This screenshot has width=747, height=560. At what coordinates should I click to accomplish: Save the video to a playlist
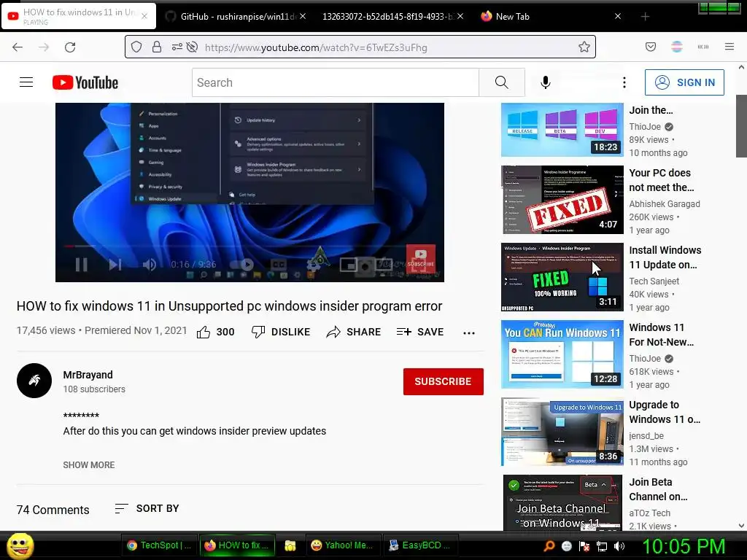pos(420,332)
